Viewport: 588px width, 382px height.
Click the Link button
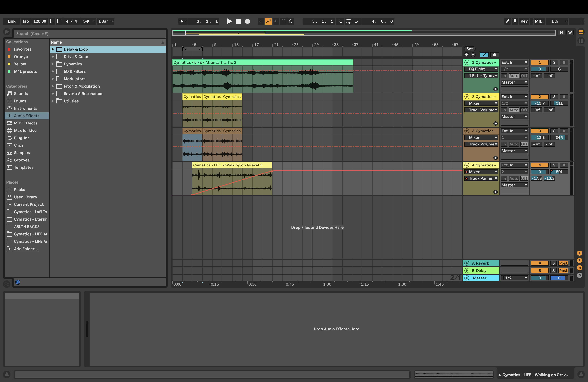[x=11, y=21]
